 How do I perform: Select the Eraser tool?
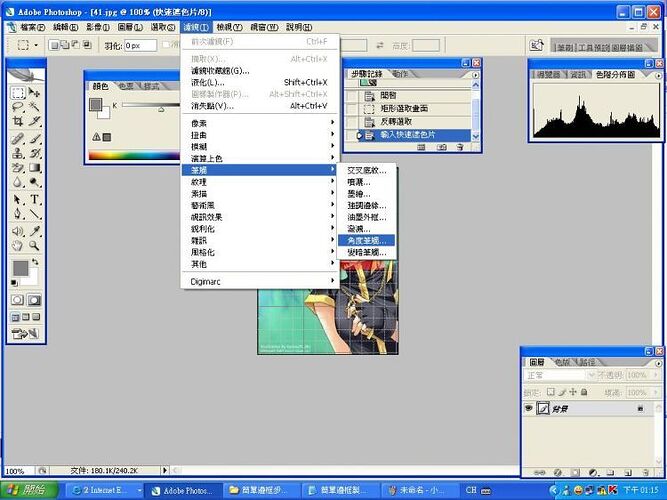point(17,168)
